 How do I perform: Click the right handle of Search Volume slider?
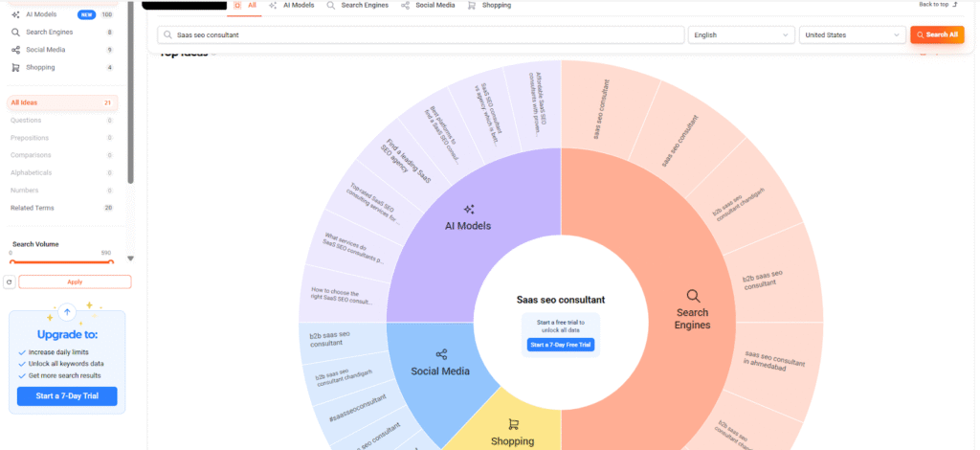coord(112,261)
